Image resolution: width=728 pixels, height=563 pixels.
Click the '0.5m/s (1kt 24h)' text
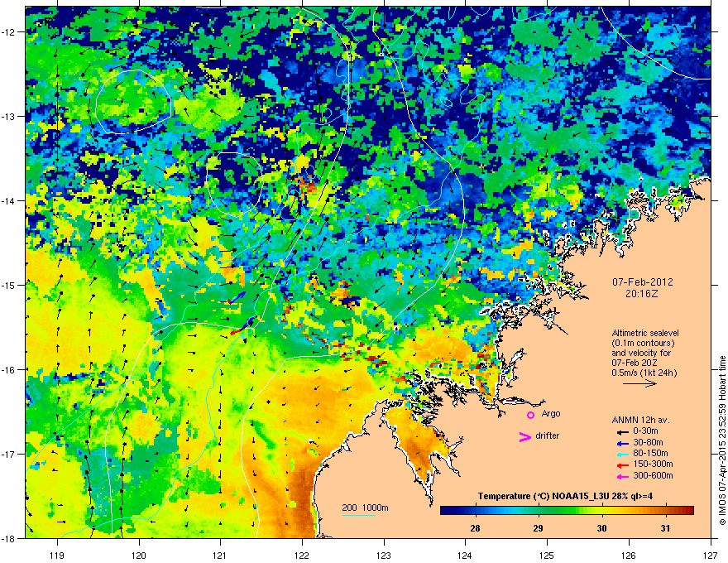[x=644, y=373]
